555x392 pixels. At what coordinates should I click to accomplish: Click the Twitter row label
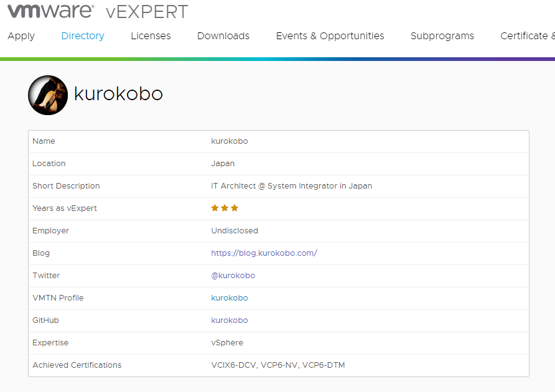pos(46,276)
